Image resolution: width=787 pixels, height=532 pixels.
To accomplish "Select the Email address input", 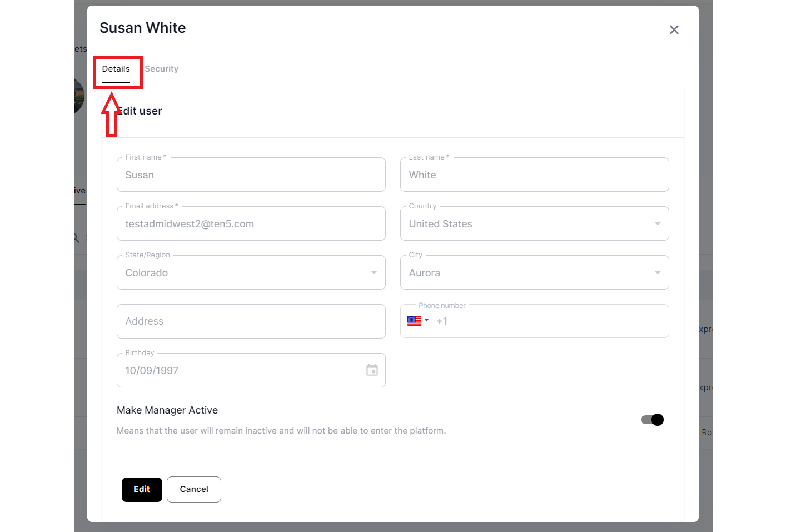I will 250,224.
